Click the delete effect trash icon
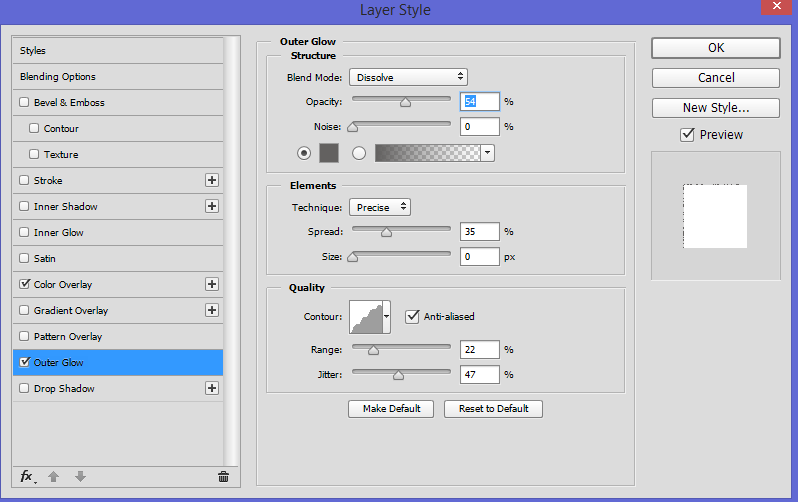Viewport: 798px width, 502px height. [223, 476]
